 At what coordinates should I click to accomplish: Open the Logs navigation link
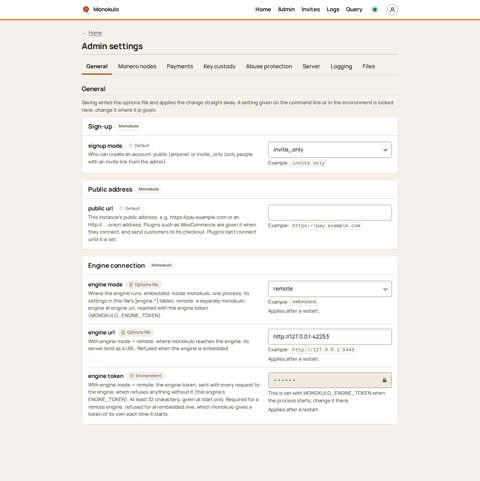(x=333, y=9)
